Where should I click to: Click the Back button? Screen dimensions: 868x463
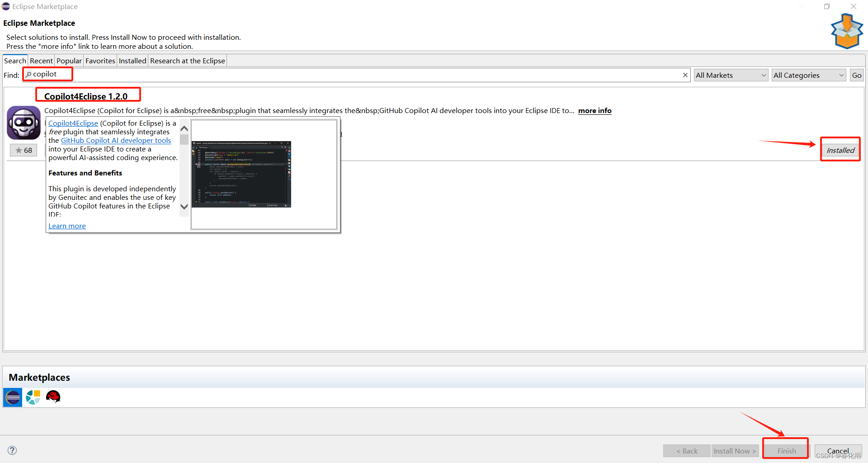click(x=687, y=451)
